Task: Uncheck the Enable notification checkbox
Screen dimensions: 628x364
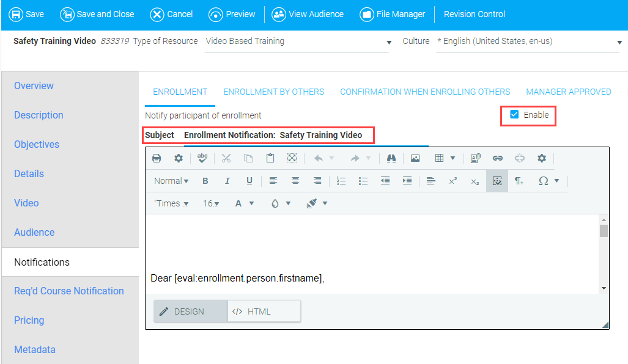Action: coord(514,115)
